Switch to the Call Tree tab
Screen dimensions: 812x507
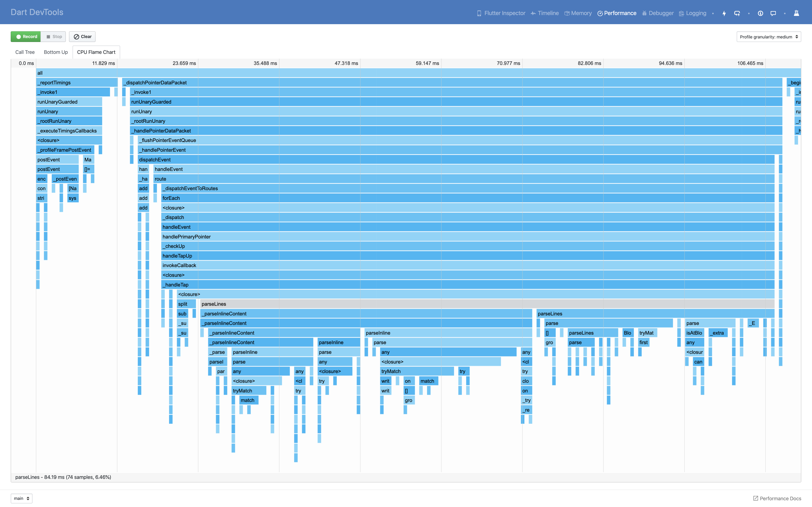[25, 52]
